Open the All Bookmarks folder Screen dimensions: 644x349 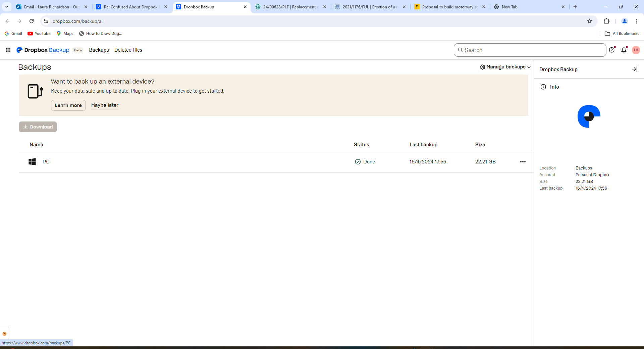coord(622,34)
